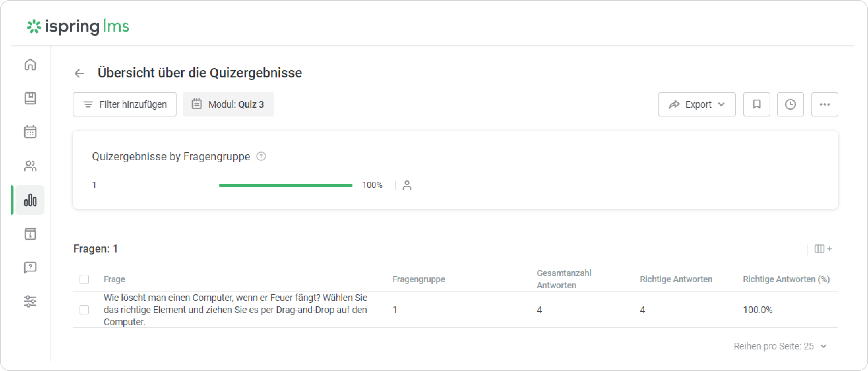Expand the Reihen pro Seite dropdown
The width and height of the screenshot is (868, 371).
(x=780, y=346)
